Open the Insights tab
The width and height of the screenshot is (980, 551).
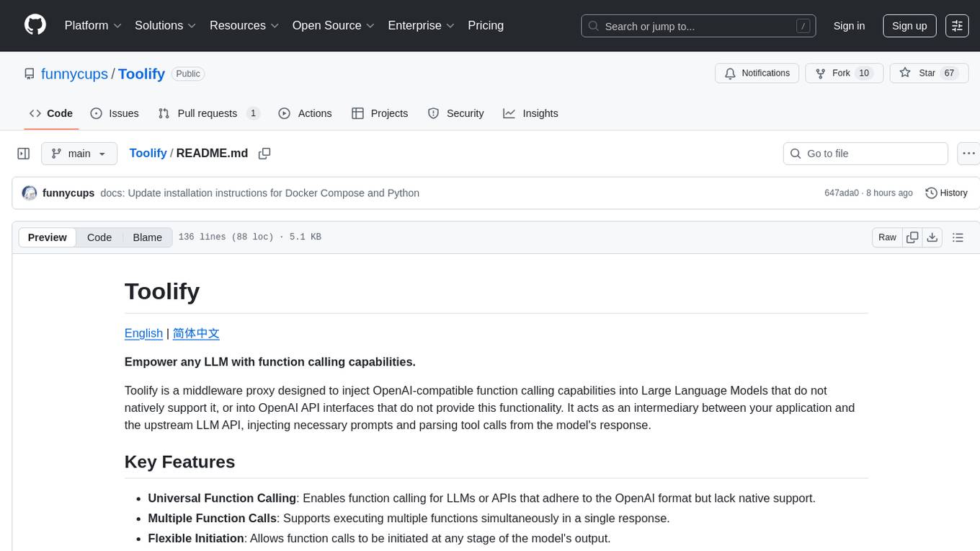(x=530, y=113)
